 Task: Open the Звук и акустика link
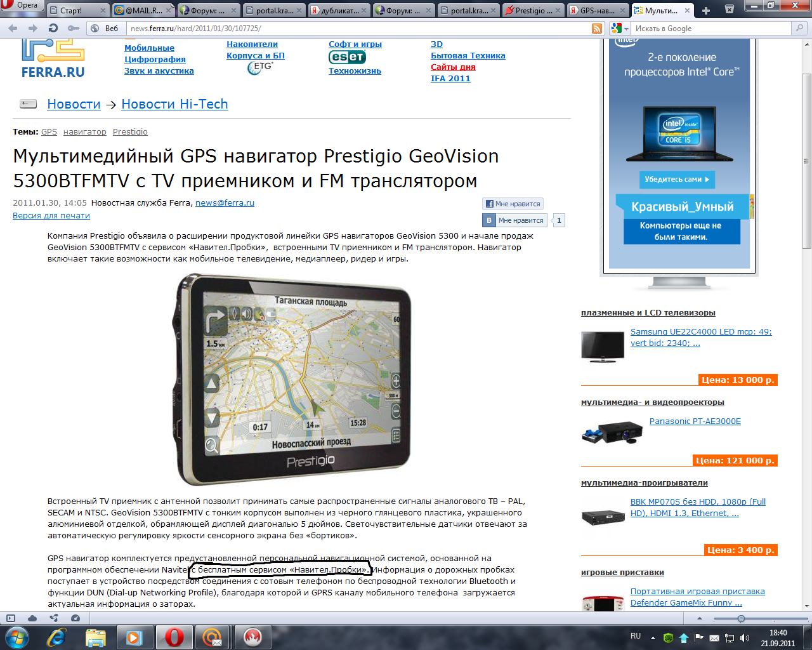click(x=159, y=71)
